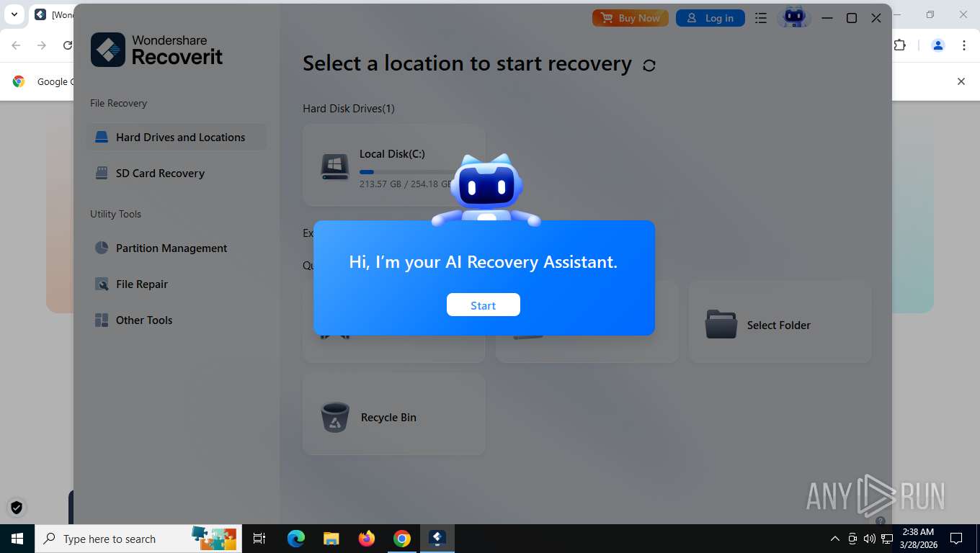This screenshot has height=553, width=980.
Task: Open the Chrome three-dot menu
Action: (x=964, y=45)
